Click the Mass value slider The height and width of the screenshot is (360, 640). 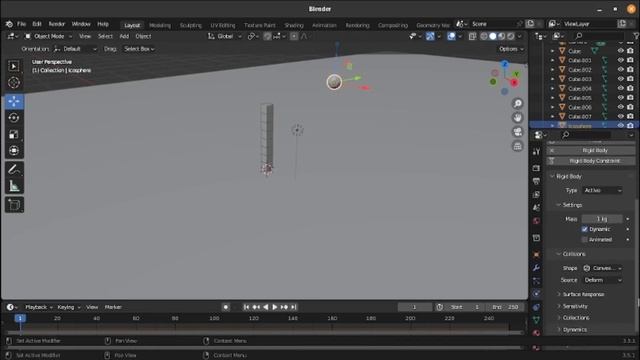(602, 219)
